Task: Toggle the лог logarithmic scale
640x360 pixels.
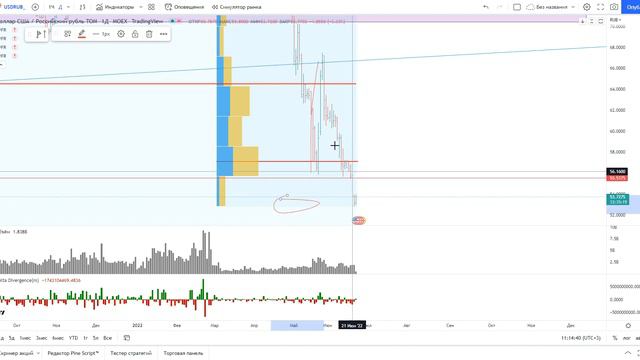Action: 627,338
